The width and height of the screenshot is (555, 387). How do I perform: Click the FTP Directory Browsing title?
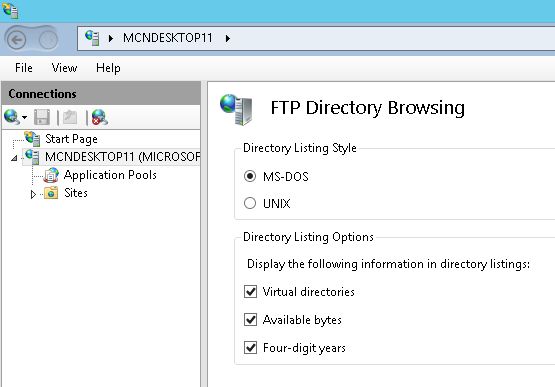pos(368,108)
